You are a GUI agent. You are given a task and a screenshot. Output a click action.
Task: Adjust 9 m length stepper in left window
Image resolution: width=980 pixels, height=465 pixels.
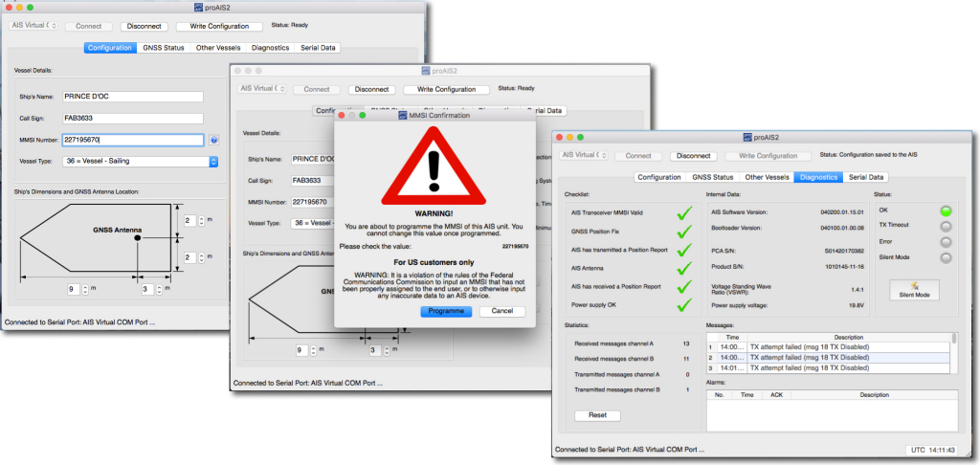[x=85, y=289]
